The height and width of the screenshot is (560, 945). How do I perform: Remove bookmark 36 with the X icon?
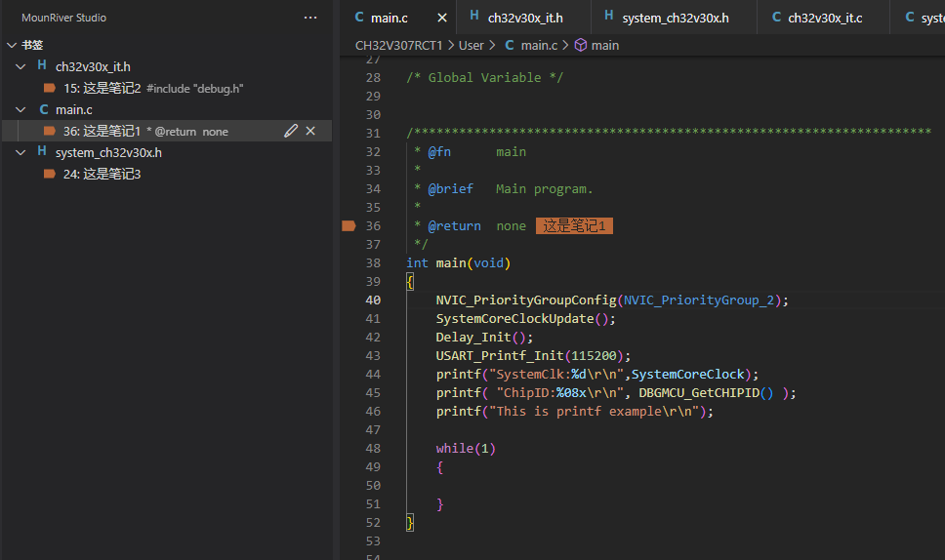310,131
